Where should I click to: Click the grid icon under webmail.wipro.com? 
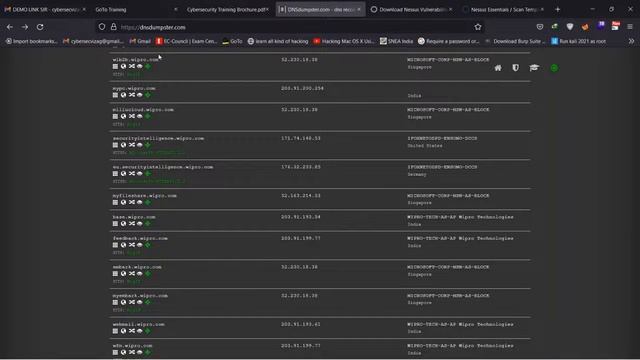[x=115, y=331]
